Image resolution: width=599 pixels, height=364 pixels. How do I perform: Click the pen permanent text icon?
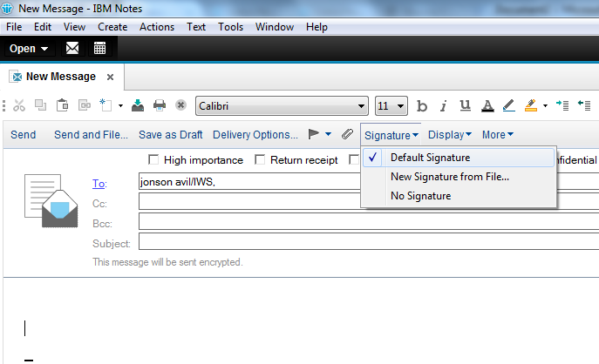click(x=508, y=105)
